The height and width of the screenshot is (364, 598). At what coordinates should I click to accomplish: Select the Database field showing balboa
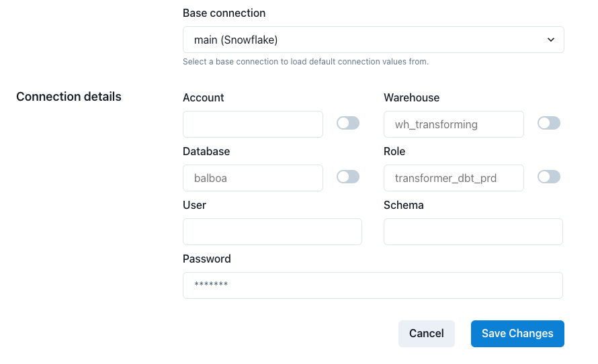pos(253,178)
